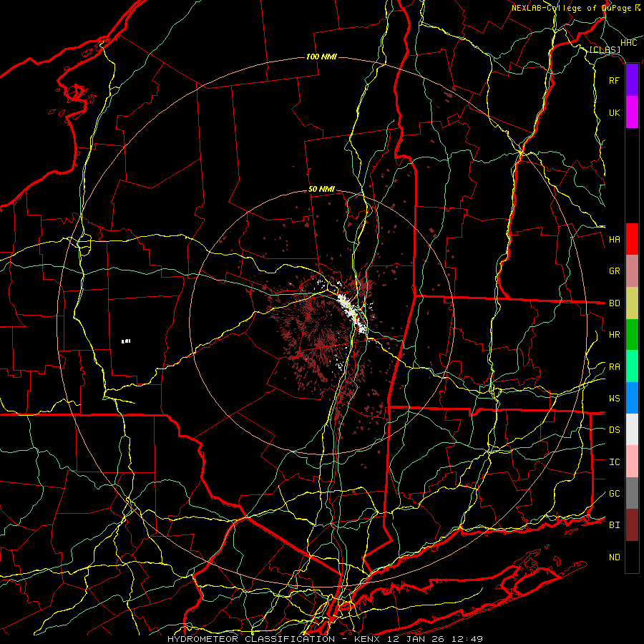The width and height of the screenshot is (644, 644).
Task: Click the BI legend label
Action: pyautogui.click(x=614, y=525)
